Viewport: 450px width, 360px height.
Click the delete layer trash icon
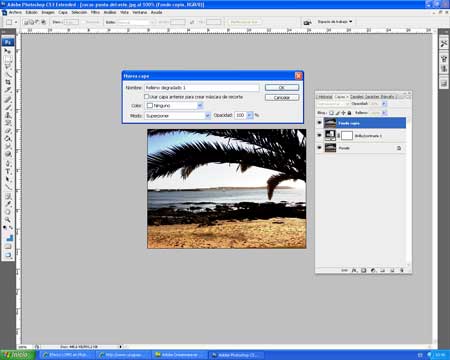click(402, 270)
